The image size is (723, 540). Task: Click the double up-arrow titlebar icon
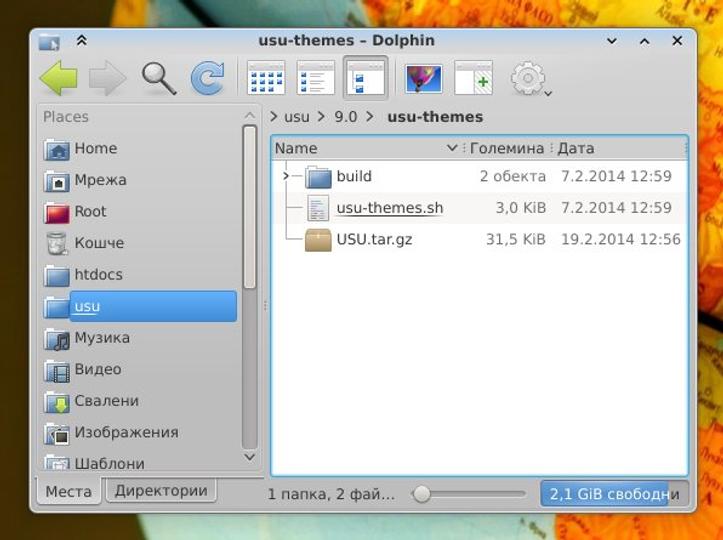pyautogui.click(x=82, y=41)
